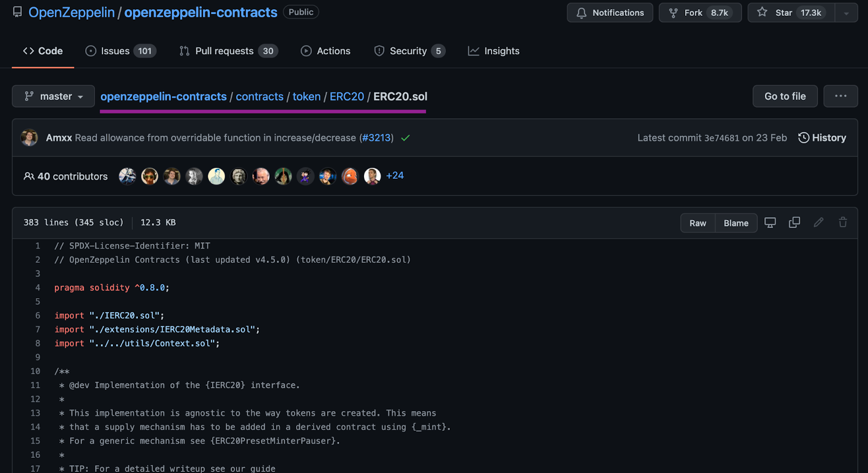This screenshot has width=868, height=473.
Task: View the Insights tab
Action: tap(494, 51)
